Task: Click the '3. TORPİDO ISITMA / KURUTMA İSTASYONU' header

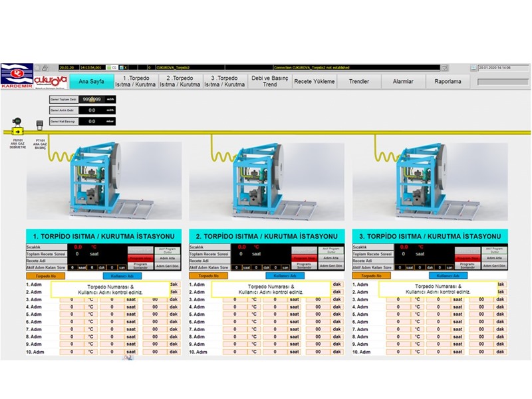Action: click(430, 236)
